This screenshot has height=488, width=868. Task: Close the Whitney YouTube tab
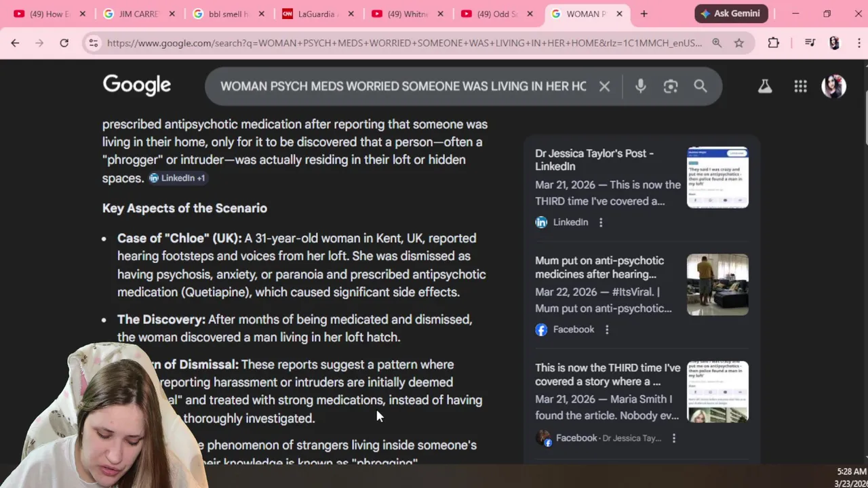tap(440, 14)
